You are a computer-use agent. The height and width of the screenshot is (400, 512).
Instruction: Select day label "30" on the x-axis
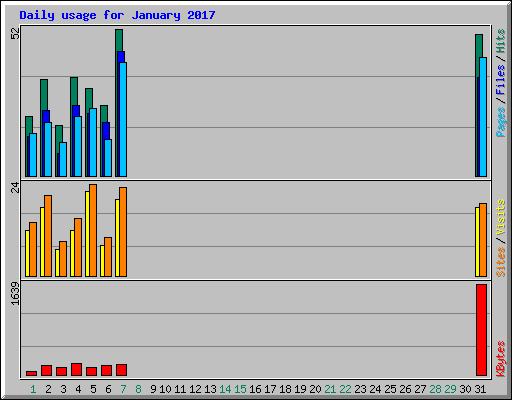[465, 389]
